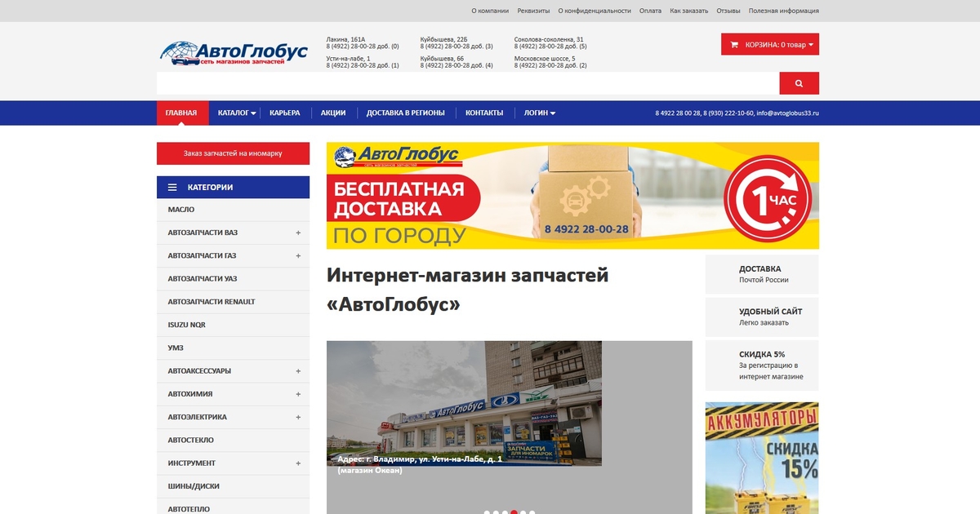This screenshot has width=980, height=514.
Task: Click the info@avtoglobus33.ru email address
Action: click(x=787, y=113)
